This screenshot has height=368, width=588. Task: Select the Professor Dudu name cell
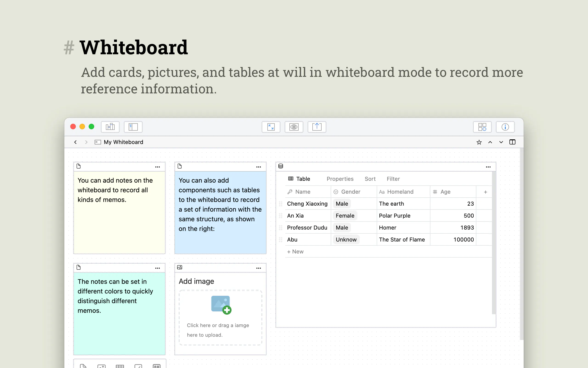pos(308,227)
